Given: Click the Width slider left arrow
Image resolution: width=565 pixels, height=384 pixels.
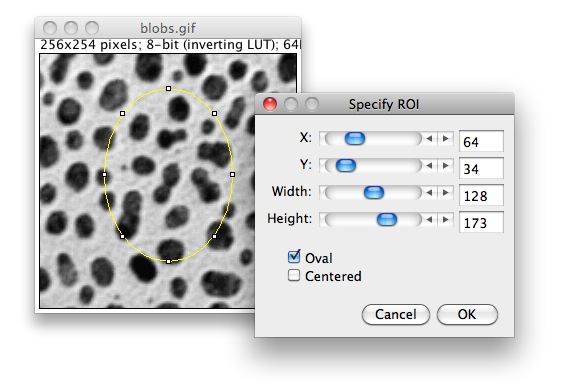Looking at the screenshot, I should pyautogui.click(x=429, y=193).
